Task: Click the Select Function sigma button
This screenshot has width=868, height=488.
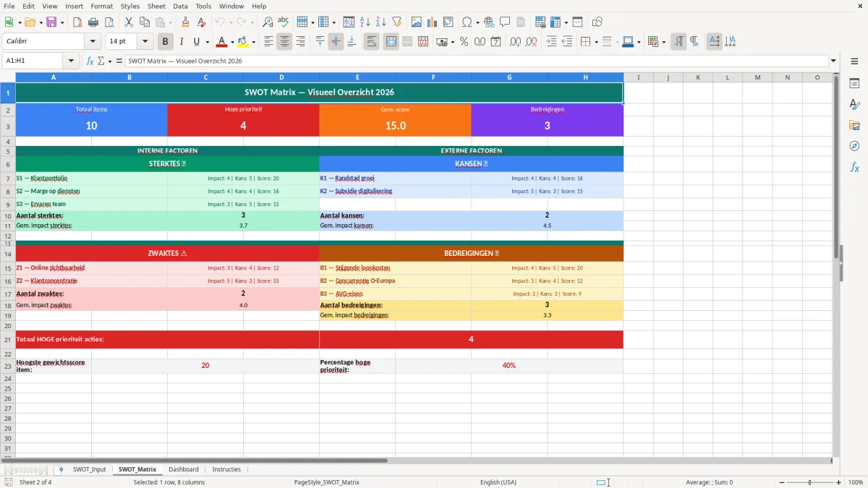Action: [101, 61]
